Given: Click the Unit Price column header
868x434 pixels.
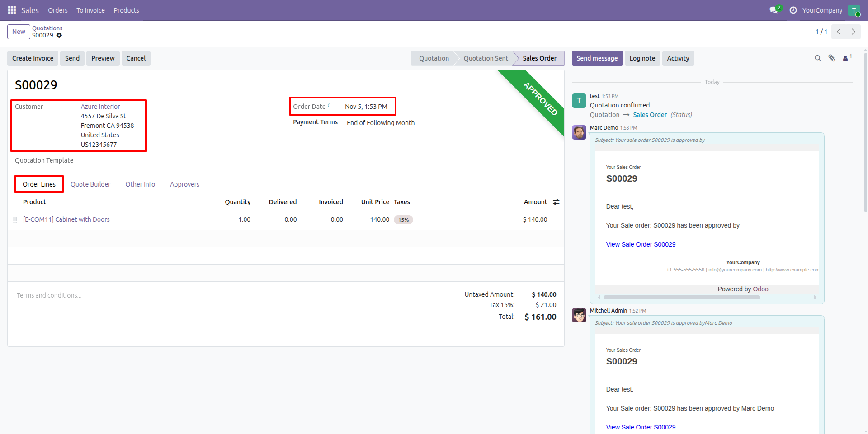Looking at the screenshot, I should point(375,202).
